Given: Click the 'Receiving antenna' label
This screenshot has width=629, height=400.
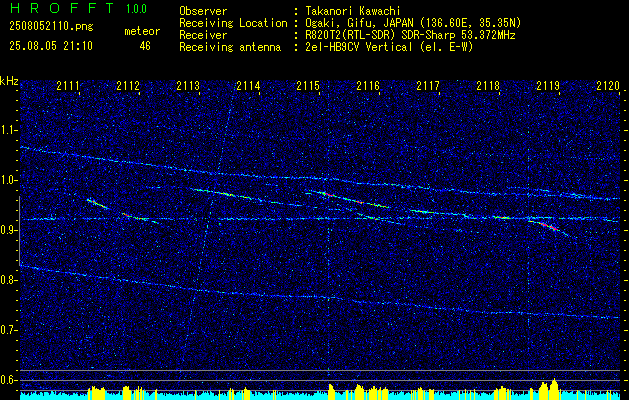Looking at the screenshot, I should [x=230, y=47].
